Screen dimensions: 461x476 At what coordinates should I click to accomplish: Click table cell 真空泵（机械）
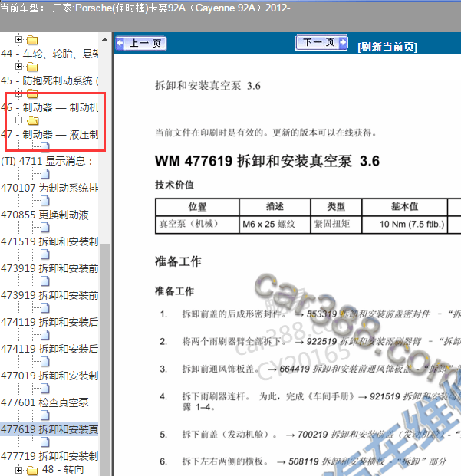[197, 225]
